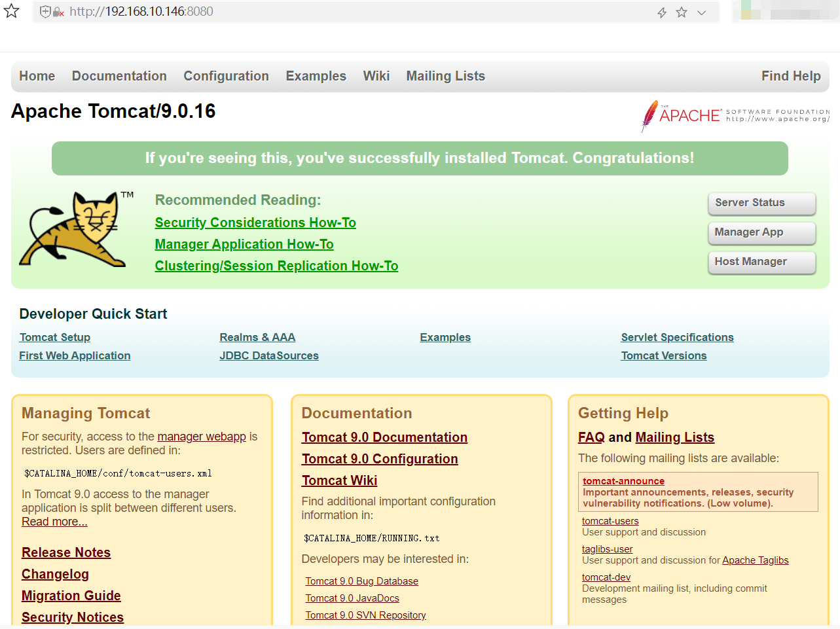Open the Security Notices link
Screen dimensions: 840x629
coord(73,617)
